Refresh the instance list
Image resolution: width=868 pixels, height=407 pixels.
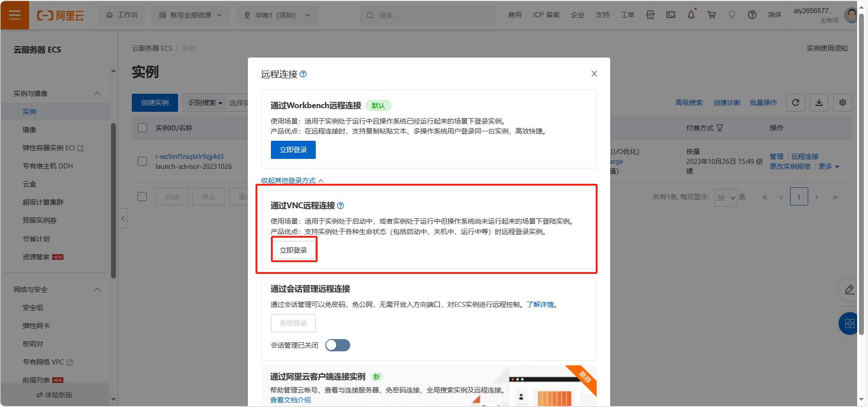[796, 103]
